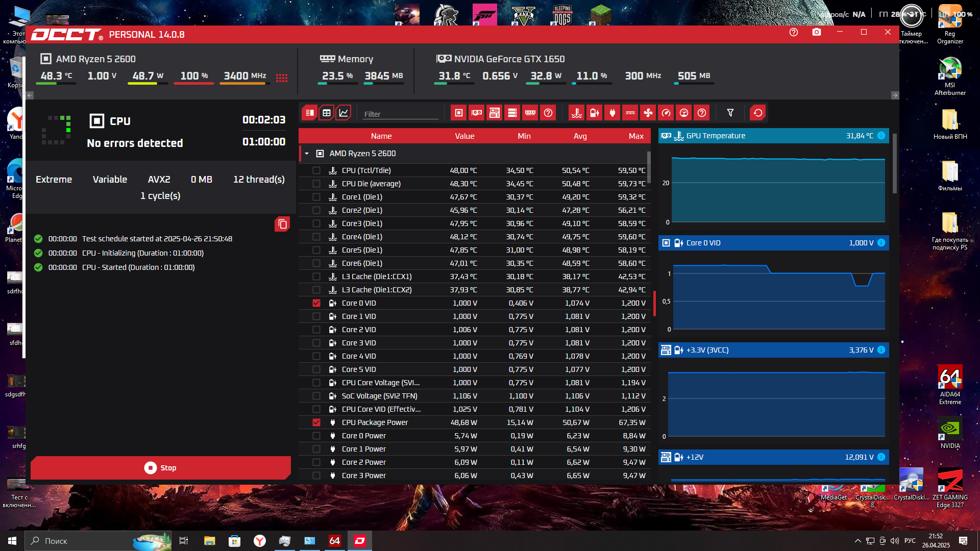Image resolution: width=980 pixels, height=551 pixels.
Task: Toggle the GPU sensor category filter
Action: [477, 113]
